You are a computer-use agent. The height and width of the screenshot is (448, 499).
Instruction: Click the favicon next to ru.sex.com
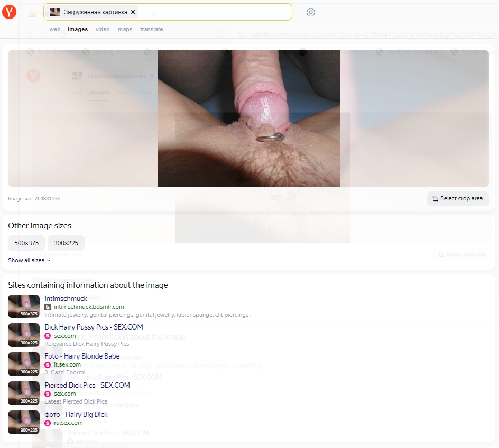click(x=48, y=423)
